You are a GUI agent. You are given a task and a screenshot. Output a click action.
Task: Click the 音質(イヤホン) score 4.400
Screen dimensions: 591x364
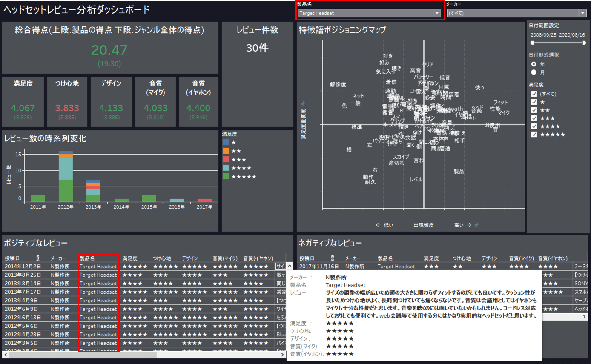point(198,108)
